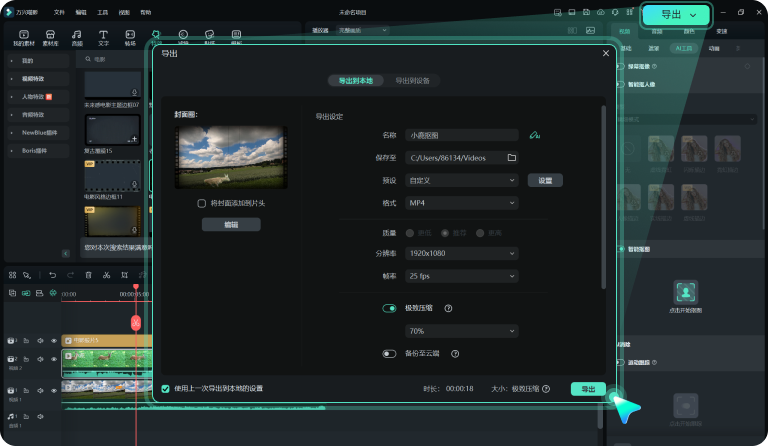Open the 分辨率 1920x1080 resolution dropdown
Screen dimensions: 768x446
(462, 254)
